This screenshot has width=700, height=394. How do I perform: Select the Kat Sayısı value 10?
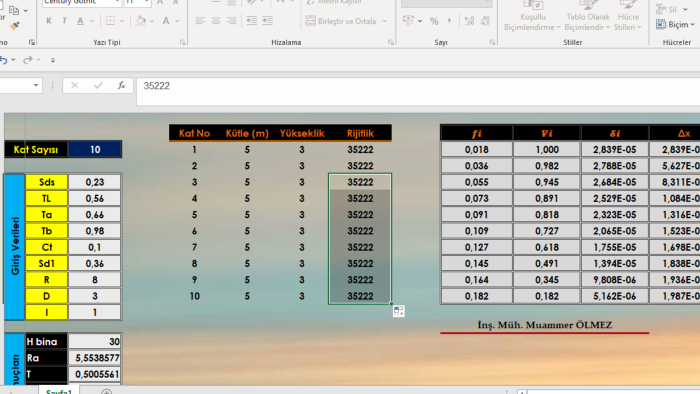click(x=95, y=149)
